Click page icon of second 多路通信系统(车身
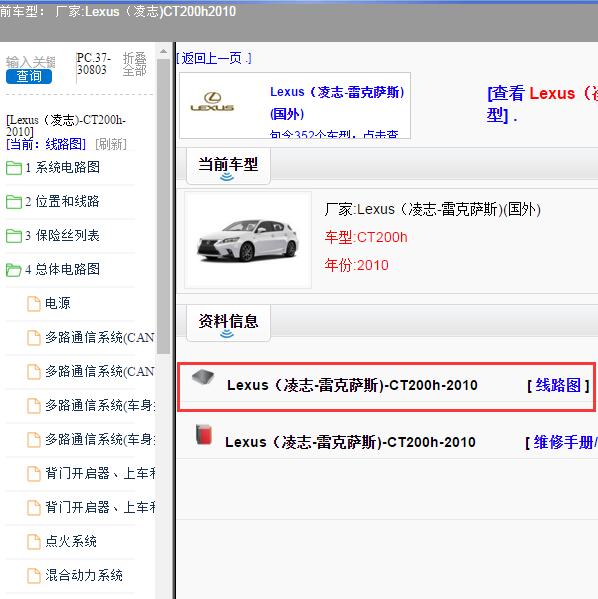The image size is (598, 599). (34, 440)
